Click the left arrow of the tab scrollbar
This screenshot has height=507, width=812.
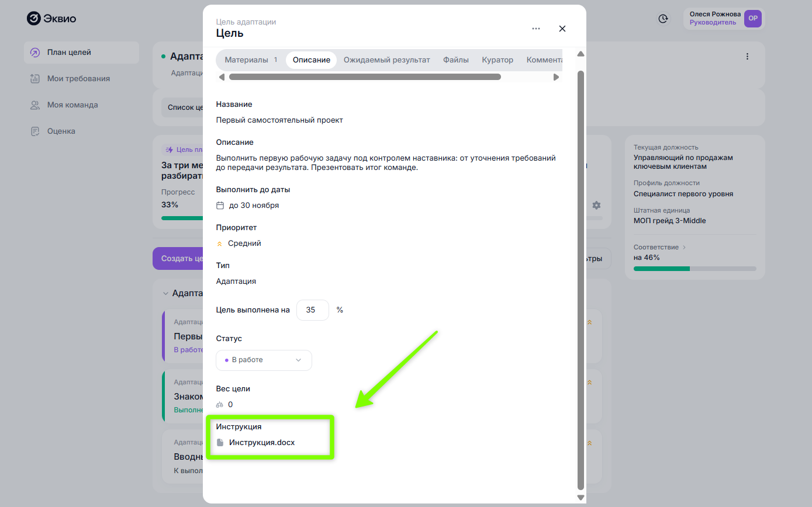click(x=222, y=77)
